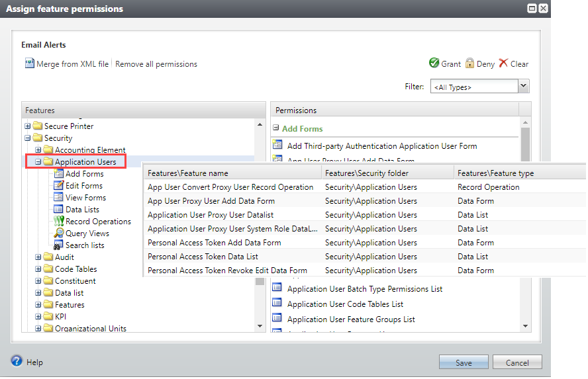The image size is (588, 379).
Task: Click the Data Lists tree icon
Action: click(x=58, y=209)
